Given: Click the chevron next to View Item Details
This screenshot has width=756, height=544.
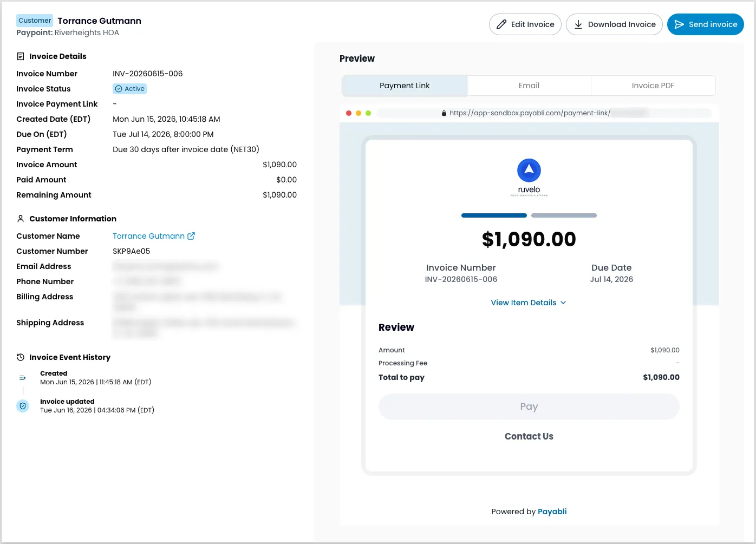Looking at the screenshot, I should (x=563, y=303).
